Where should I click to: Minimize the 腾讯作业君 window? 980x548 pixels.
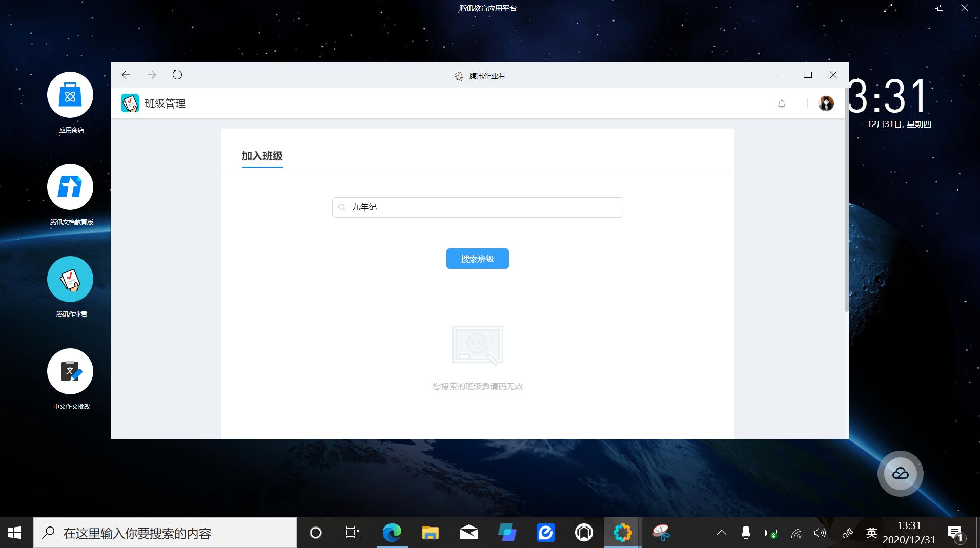(782, 75)
